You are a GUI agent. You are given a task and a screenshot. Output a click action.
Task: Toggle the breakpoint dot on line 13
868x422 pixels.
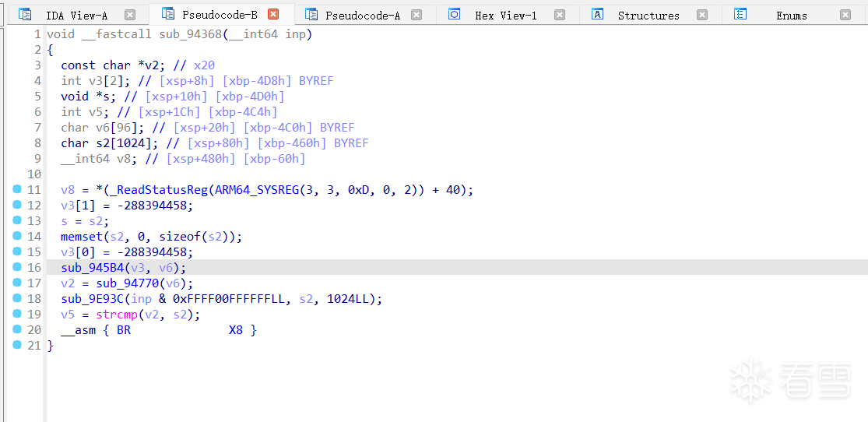pyautogui.click(x=17, y=220)
